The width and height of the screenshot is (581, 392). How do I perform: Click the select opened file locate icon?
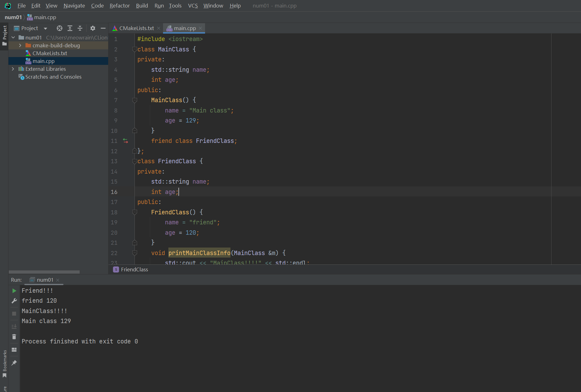(59, 28)
